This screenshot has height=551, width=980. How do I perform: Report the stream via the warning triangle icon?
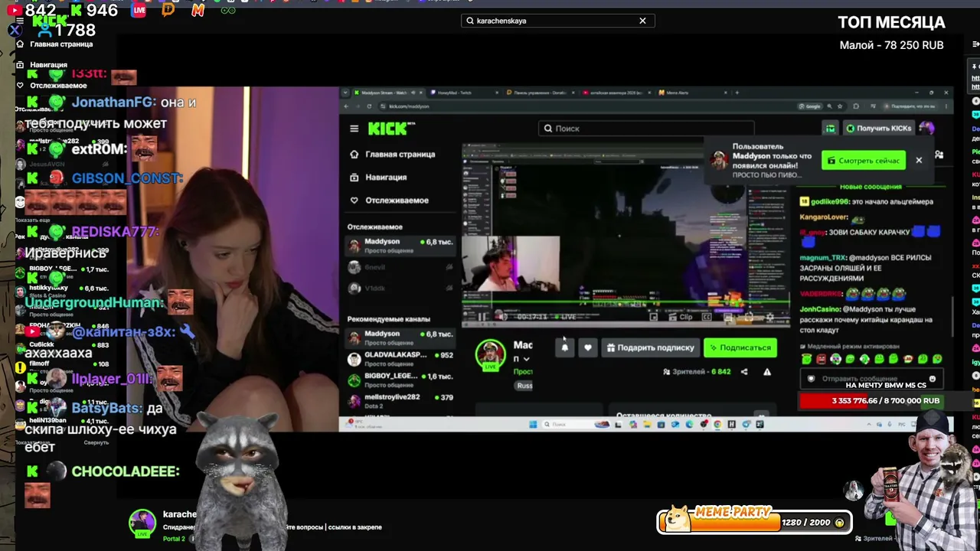click(767, 372)
